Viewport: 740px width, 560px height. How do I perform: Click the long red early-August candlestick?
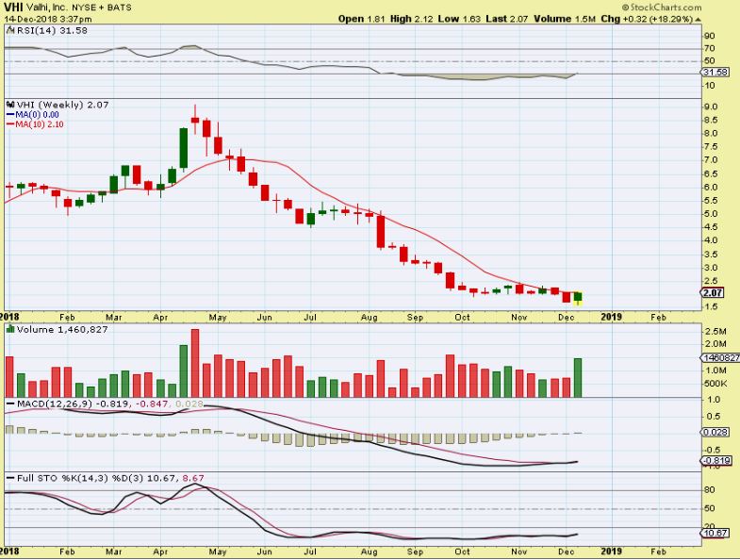pyautogui.click(x=381, y=231)
